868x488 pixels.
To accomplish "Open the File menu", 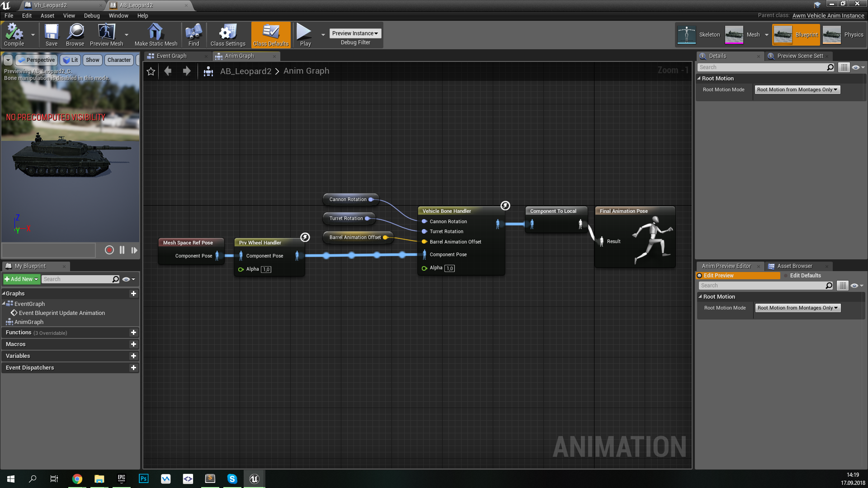I will 9,16.
